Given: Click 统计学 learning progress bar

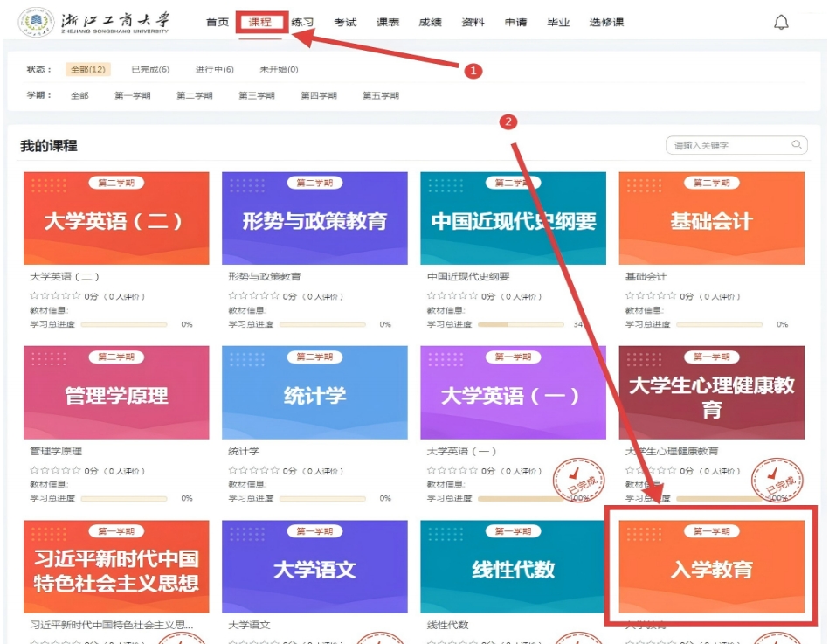Looking at the screenshot, I should (322, 499).
